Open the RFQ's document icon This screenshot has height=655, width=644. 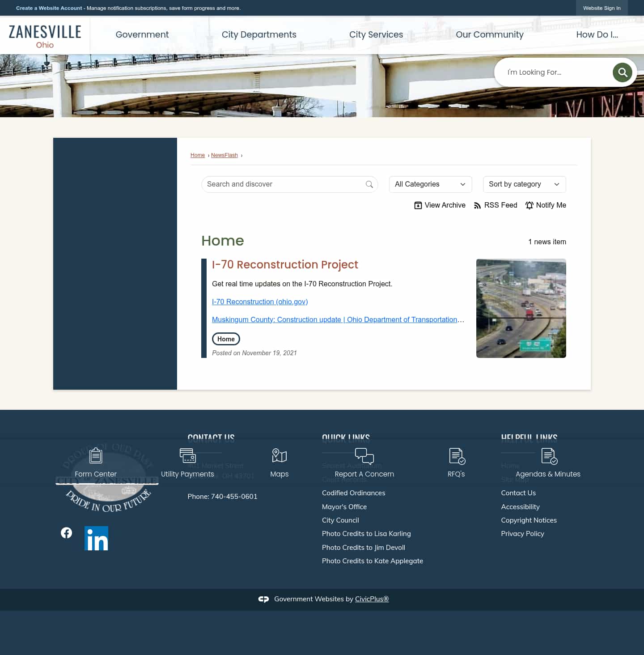tap(456, 455)
